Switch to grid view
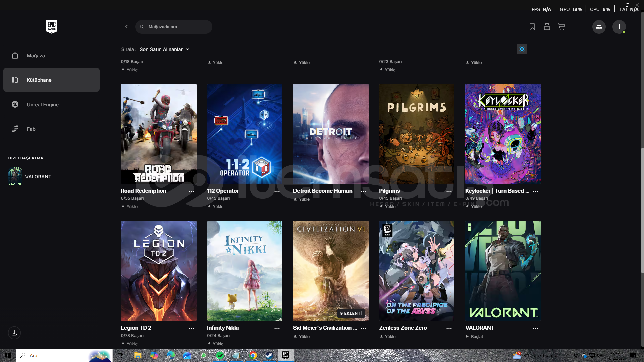 [x=522, y=49]
